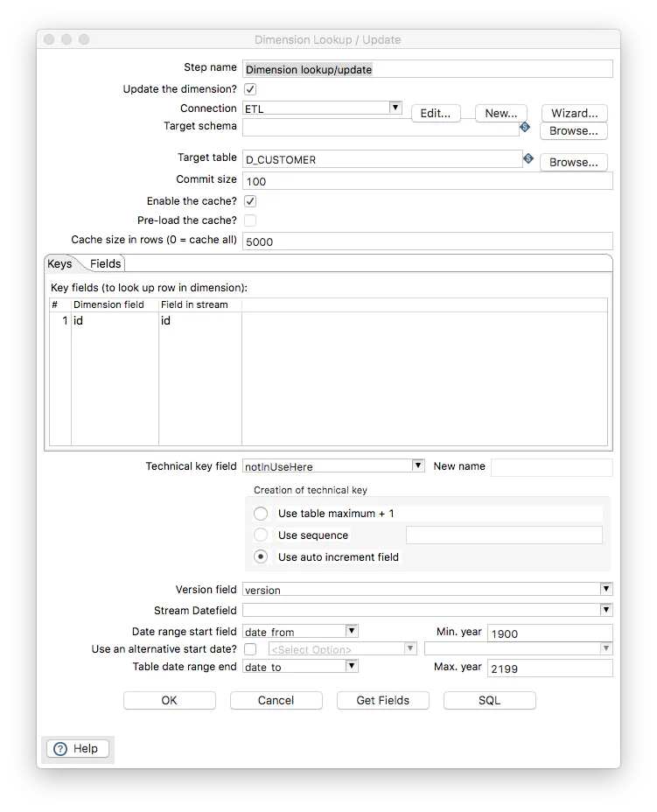This screenshot has height=812, width=657.
Task: Click Cache size in rows field
Action: [428, 241]
